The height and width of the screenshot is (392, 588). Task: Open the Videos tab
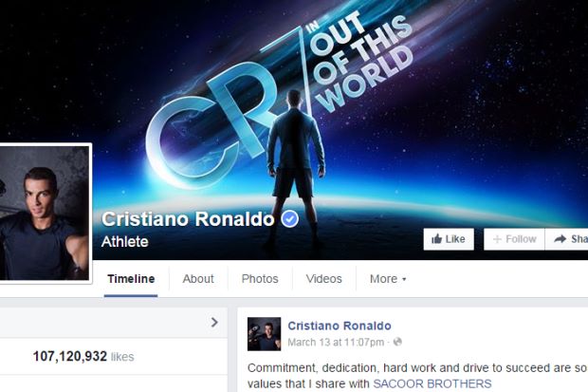(x=323, y=279)
